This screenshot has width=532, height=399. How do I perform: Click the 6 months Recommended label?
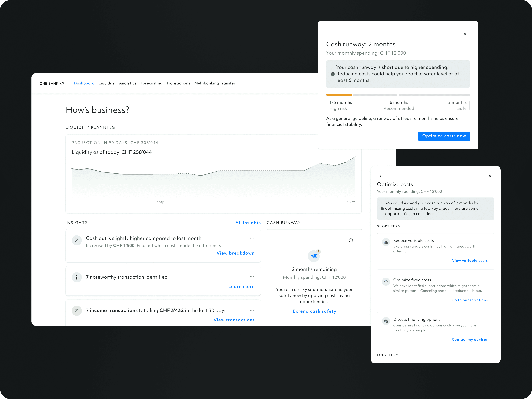click(x=399, y=105)
